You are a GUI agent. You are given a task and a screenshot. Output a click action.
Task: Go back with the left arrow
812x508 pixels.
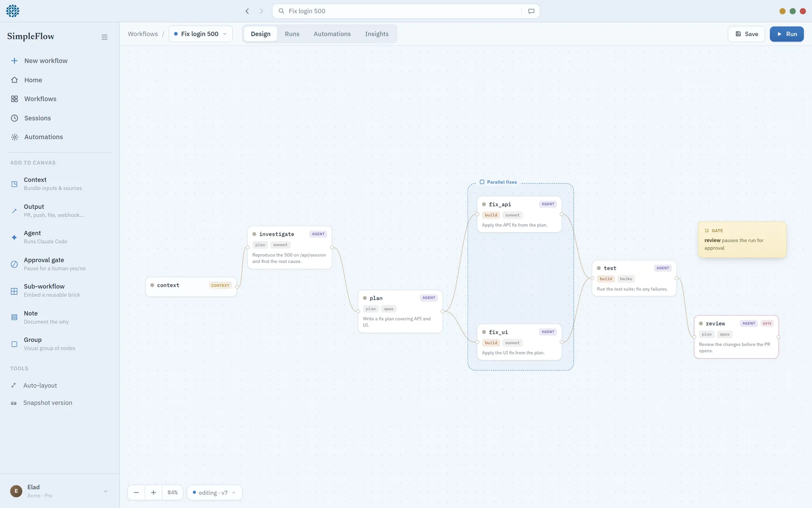point(247,11)
